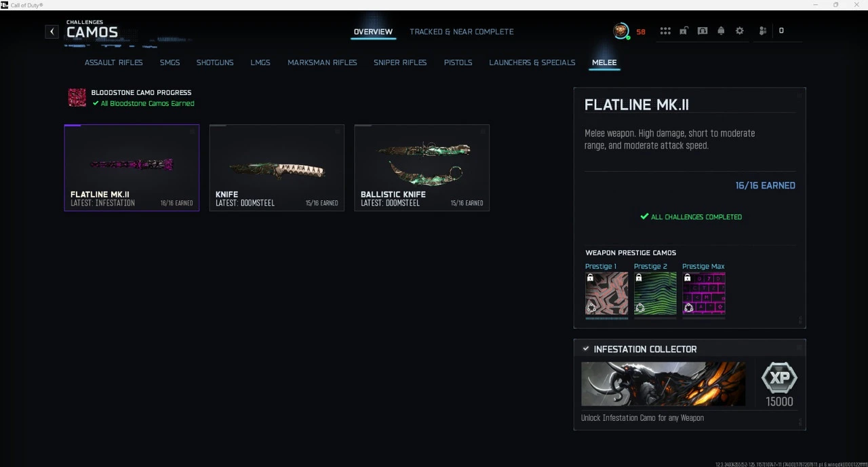Click the player level 58 indicator

(x=641, y=32)
